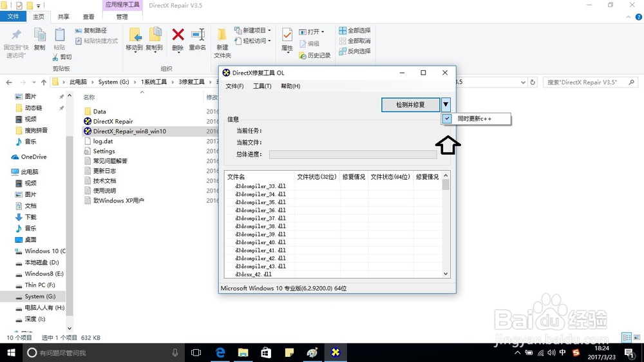This screenshot has width=644, height=362.
Task: Open the 帮助(H) menu in DirectX tool
Action: pyautogui.click(x=290, y=86)
